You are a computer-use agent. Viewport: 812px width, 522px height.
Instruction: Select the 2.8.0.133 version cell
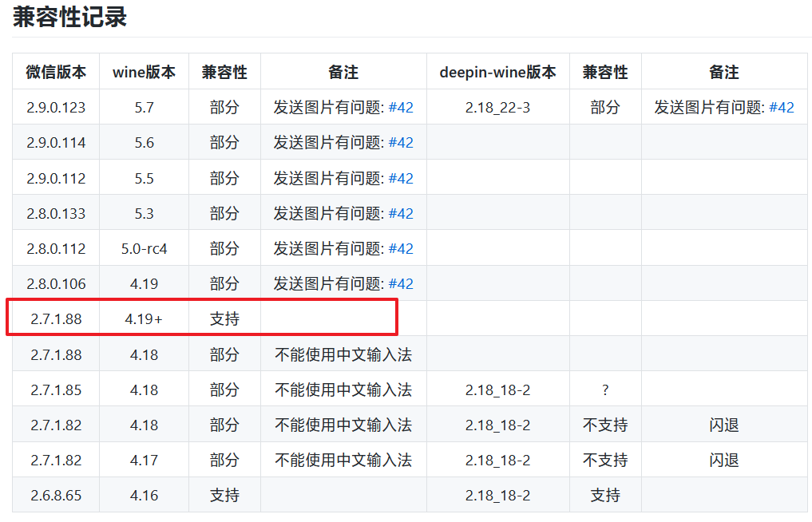click(x=56, y=213)
